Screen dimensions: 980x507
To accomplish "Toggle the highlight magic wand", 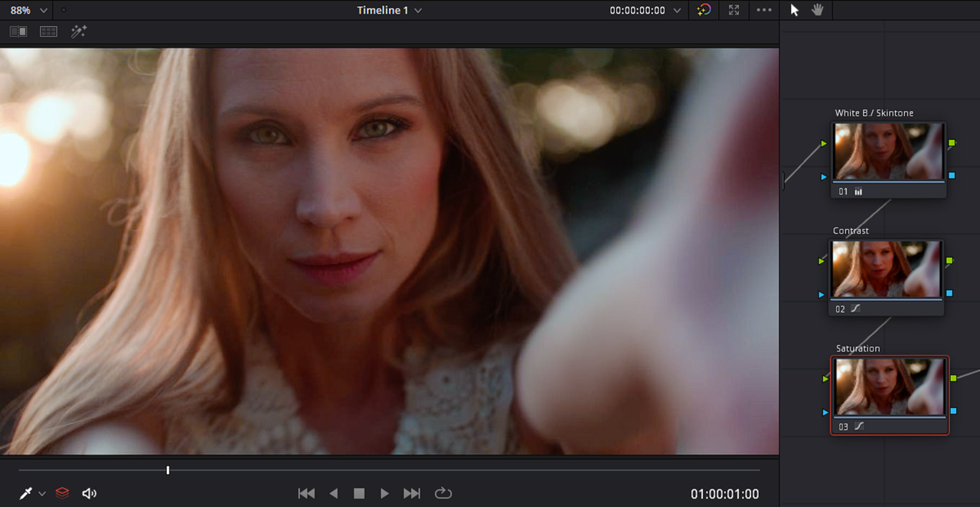I will 79,31.
